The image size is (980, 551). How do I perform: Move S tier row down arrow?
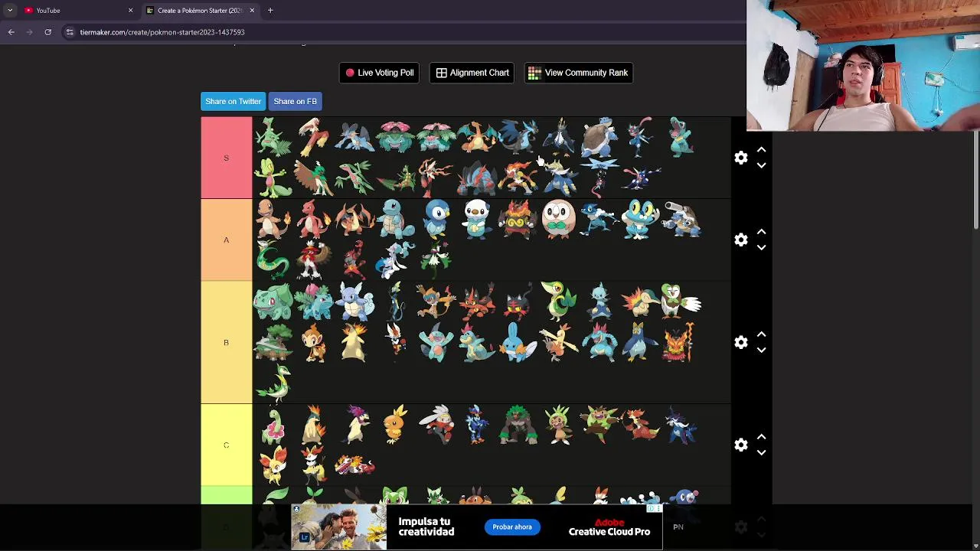pos(761,165)
